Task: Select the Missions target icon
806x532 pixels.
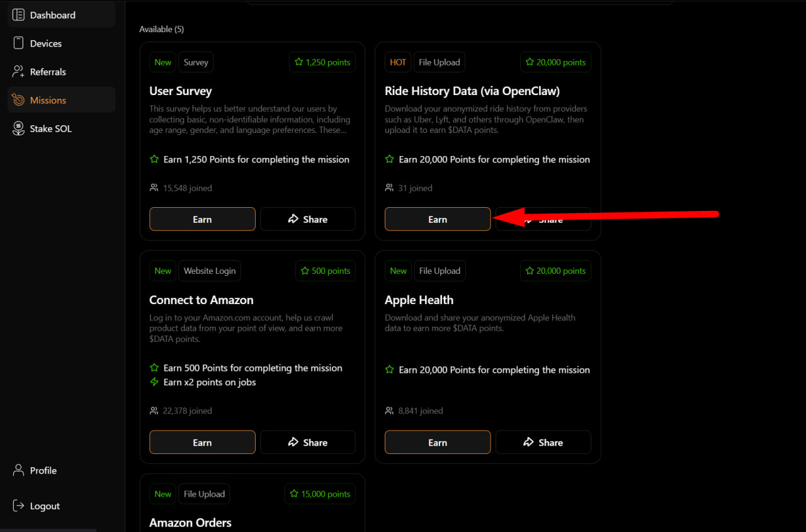Action: coord(18,100)
